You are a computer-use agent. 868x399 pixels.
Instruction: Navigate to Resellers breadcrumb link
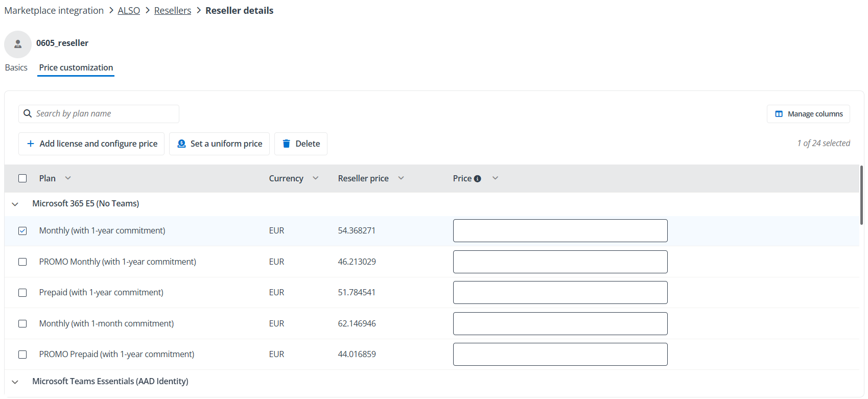tap(173, 11)
